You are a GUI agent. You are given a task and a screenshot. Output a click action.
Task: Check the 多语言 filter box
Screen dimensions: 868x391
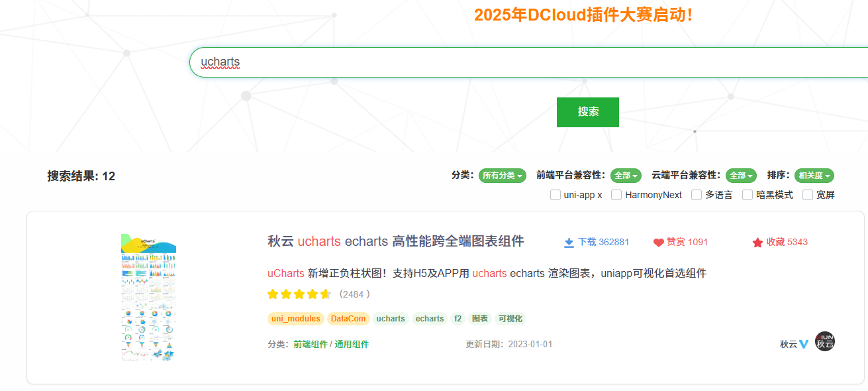pos(697,195)
